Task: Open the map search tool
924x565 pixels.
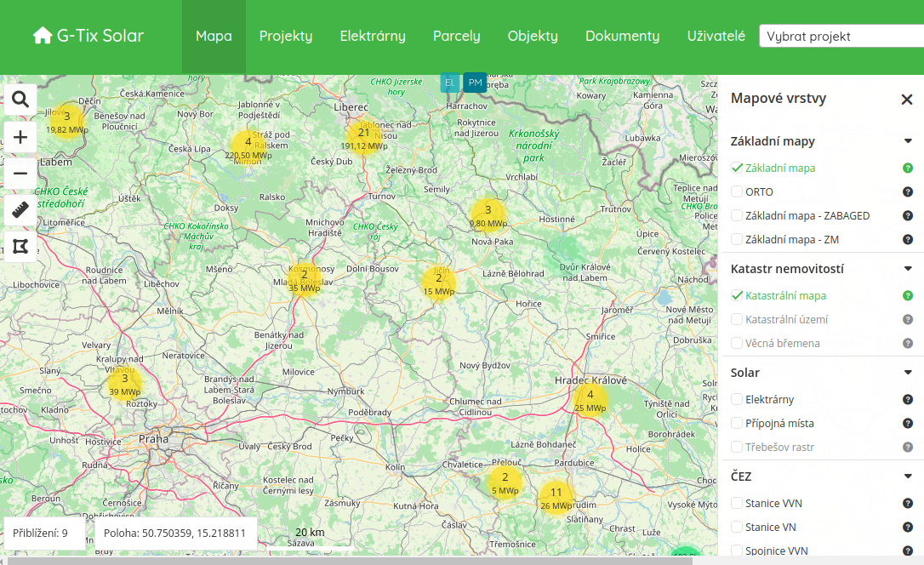Action: [20, 100]
